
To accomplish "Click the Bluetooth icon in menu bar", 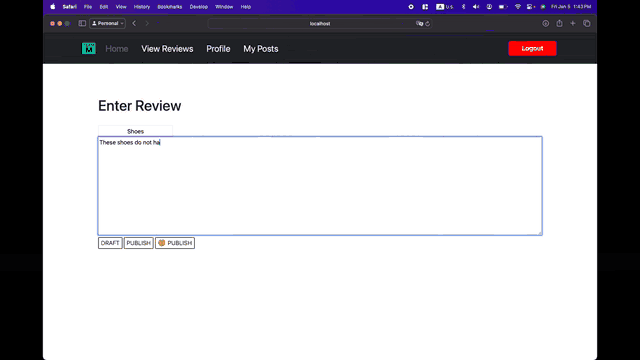I will [463, 7].
